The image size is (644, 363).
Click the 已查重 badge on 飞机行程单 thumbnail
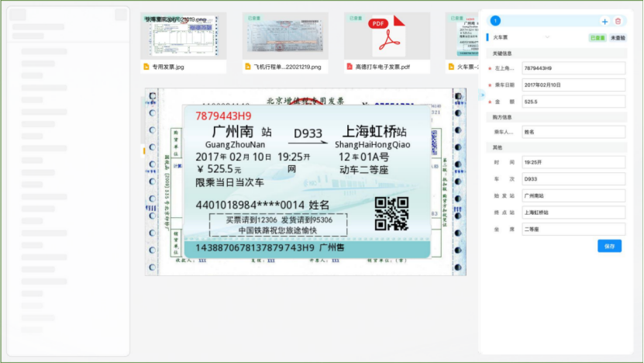tap(254, 18)
